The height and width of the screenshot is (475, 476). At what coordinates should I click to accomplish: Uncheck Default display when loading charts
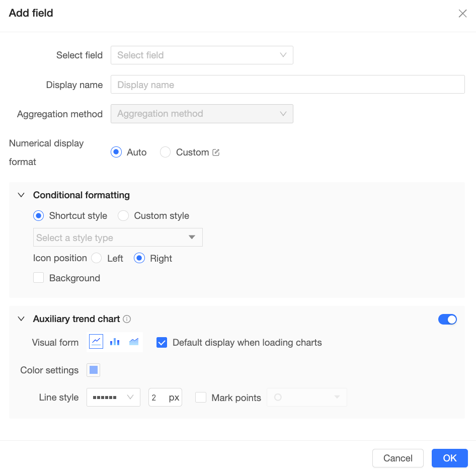[162, 343]
